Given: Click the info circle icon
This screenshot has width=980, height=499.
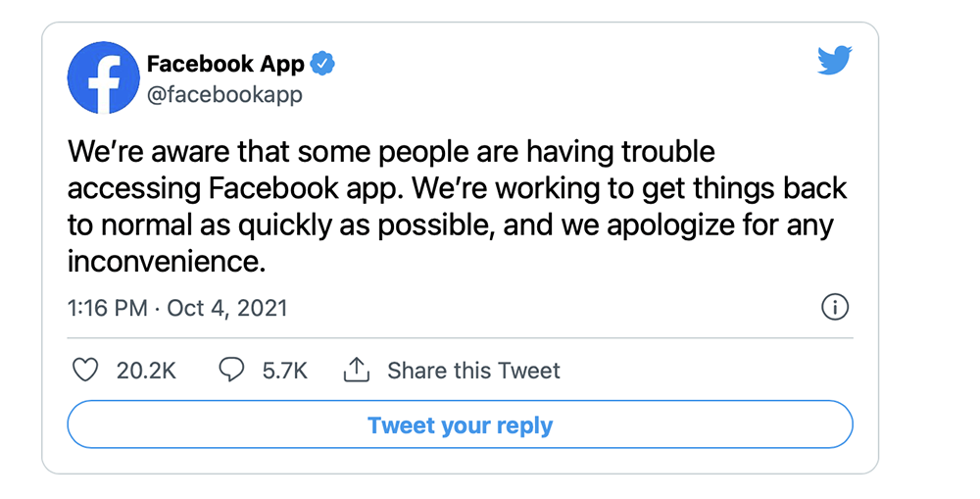Looking at the screenshot, I should (835, 307).
